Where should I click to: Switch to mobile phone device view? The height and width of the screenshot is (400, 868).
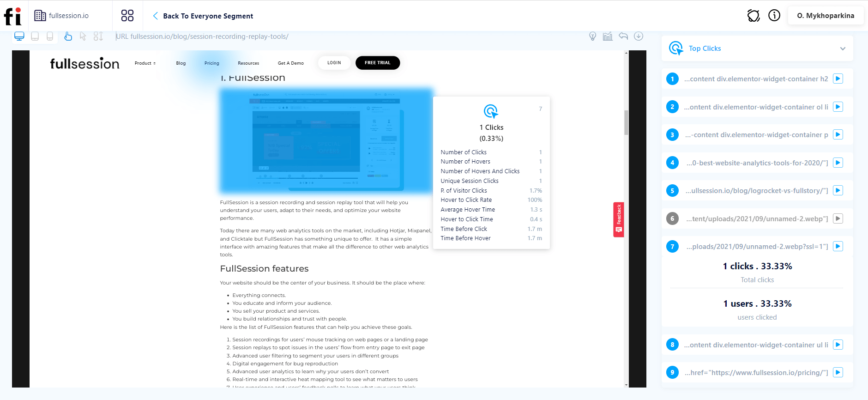[50, 36]
